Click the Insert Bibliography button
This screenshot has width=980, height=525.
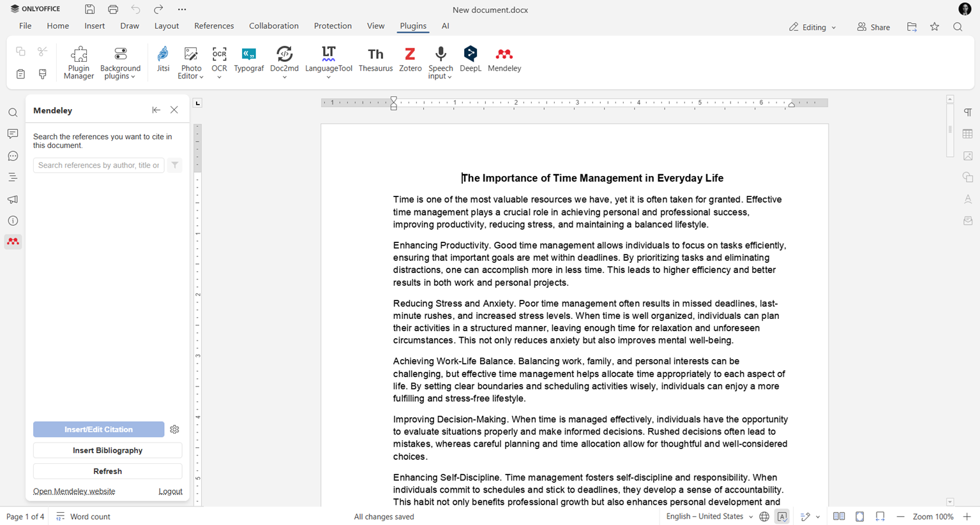(x=107, y=450)
